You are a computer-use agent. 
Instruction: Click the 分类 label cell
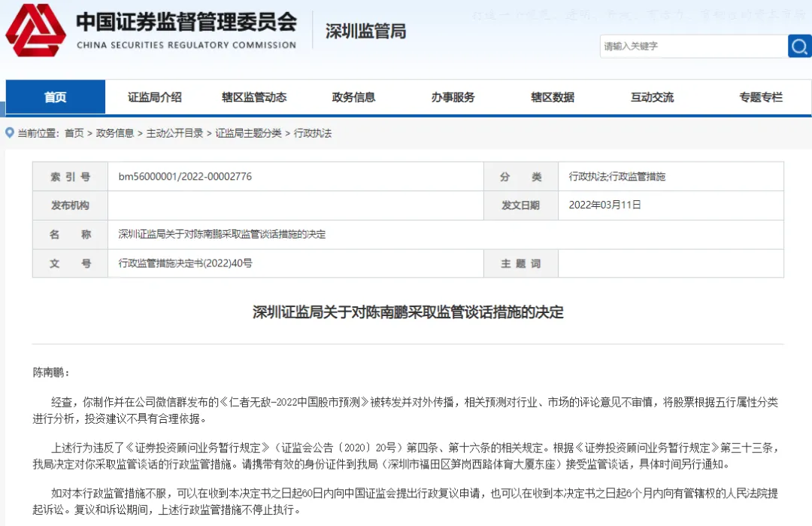[521, 177]
